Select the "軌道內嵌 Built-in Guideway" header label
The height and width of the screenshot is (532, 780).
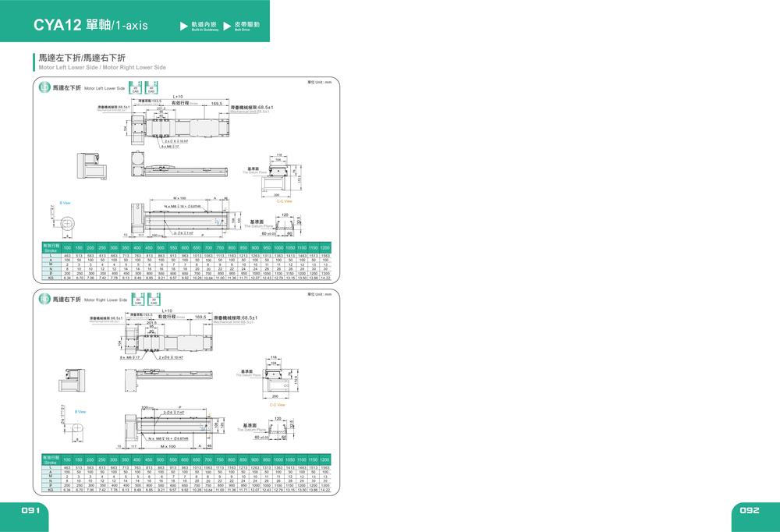click(205, 26)
